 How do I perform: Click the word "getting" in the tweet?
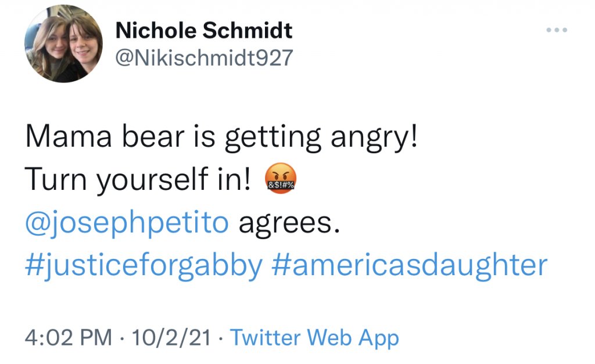pyautogui.click(x=273, y=138)
